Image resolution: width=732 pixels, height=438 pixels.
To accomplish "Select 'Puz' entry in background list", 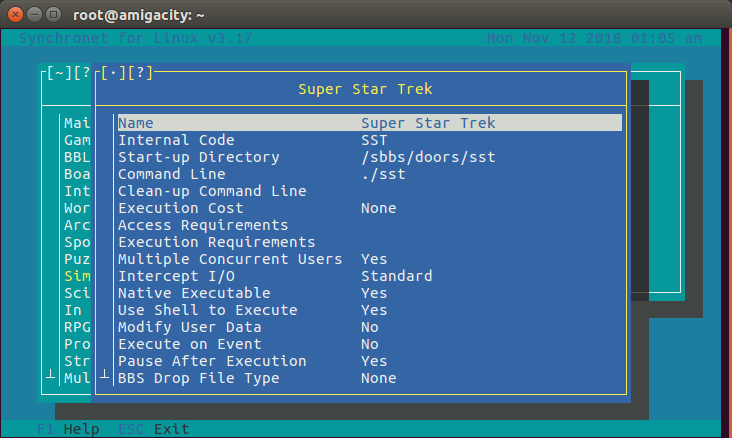I will [x=77, y=259].
